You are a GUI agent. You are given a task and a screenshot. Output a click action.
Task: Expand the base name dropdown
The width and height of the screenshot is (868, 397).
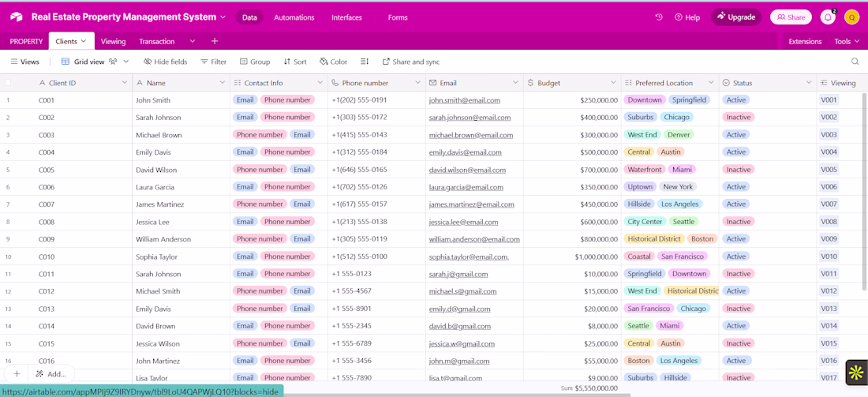coord(223,17)
